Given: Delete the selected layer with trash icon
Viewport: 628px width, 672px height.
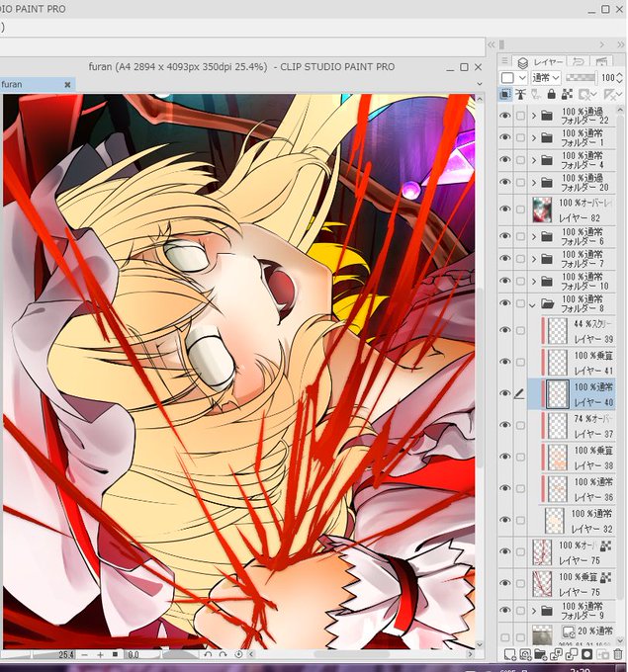Looking at the screenshot, I should click(x=618, y=654).
